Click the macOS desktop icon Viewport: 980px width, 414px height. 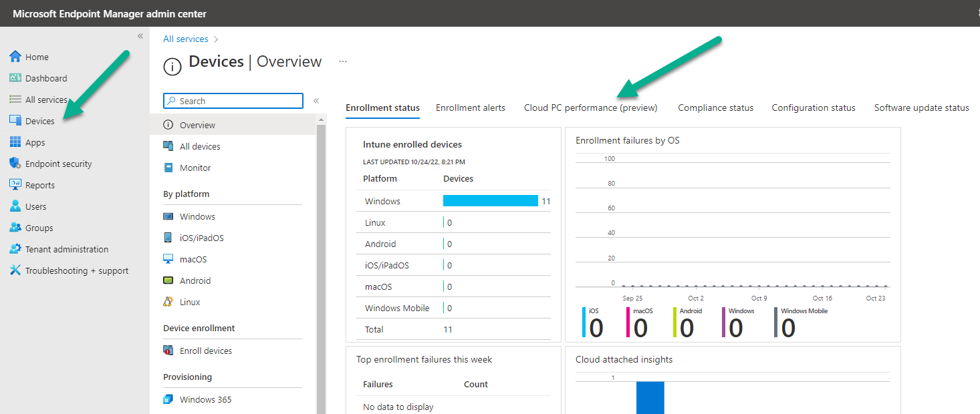[x=168, y=259]
